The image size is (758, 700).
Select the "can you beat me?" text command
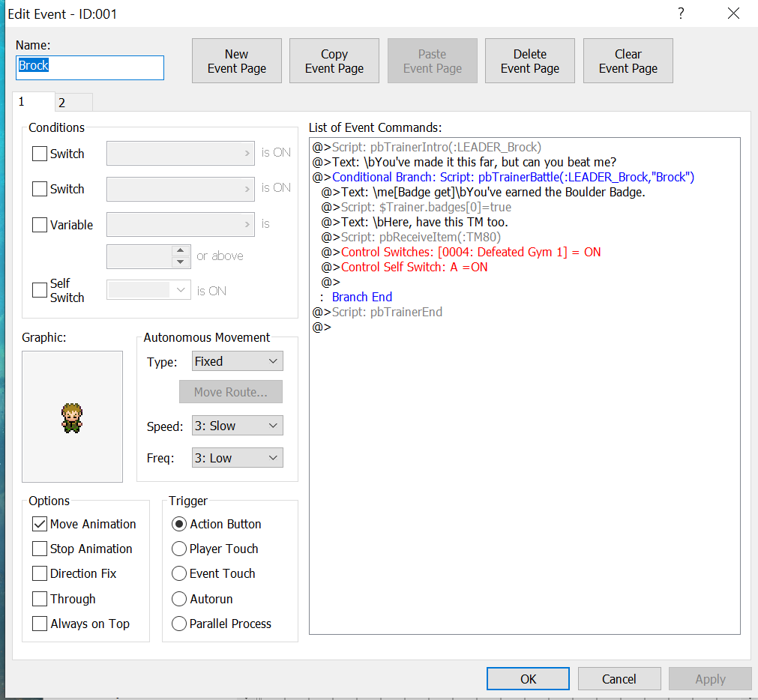coord(464,162)
